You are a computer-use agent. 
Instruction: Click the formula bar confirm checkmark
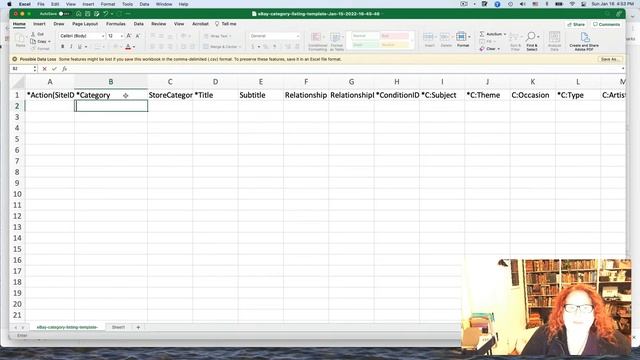click(54, 69)
